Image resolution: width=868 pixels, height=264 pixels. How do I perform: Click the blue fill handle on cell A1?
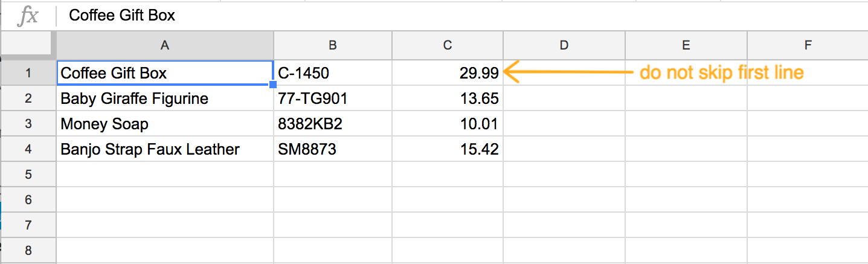pyautogui.click(x=273, y=85)
